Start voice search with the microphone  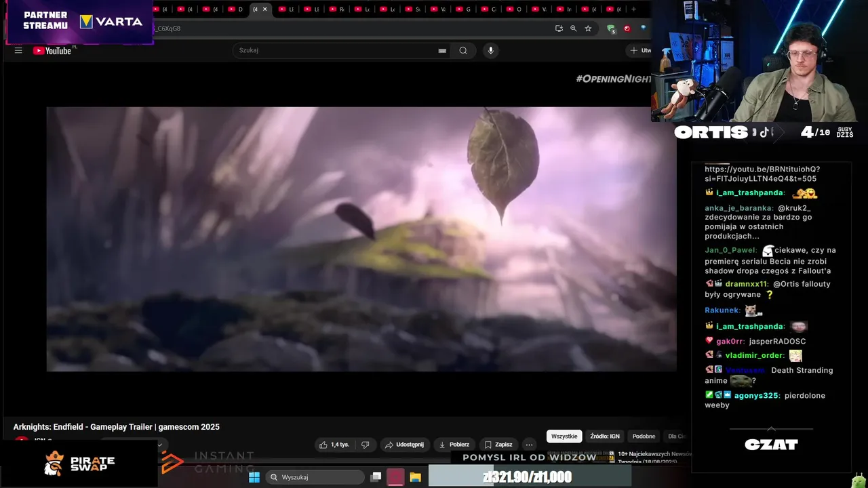tap(491, 50)
